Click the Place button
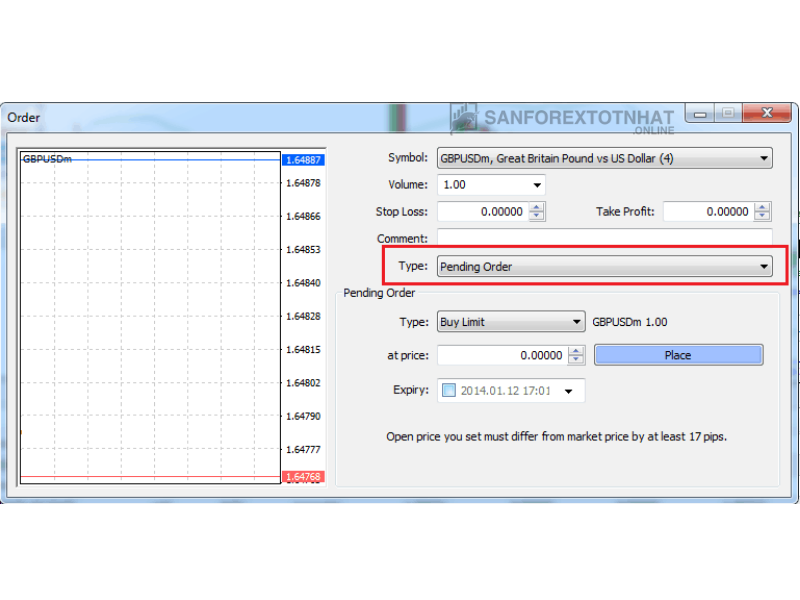 pos(679,355)
